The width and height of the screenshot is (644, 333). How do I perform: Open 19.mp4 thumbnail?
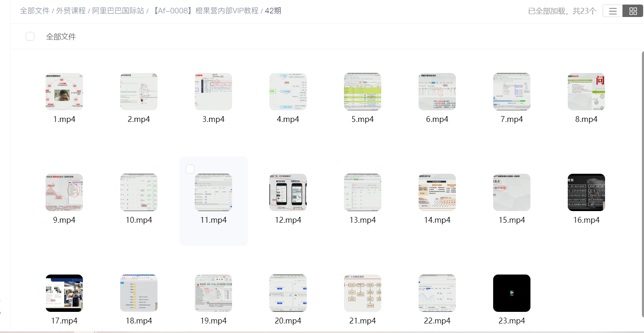click(213, 293)
